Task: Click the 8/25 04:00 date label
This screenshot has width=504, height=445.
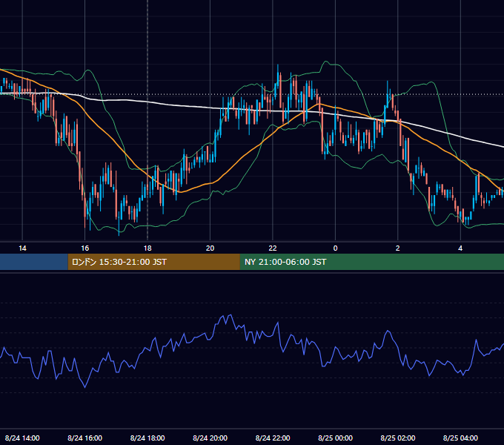Action: tap(460, 438)
